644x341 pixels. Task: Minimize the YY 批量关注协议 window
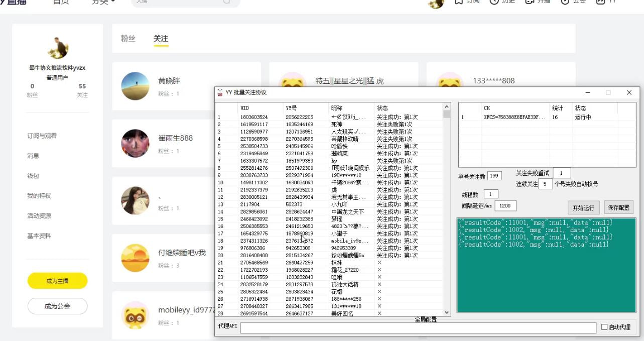tap(588, 93)
